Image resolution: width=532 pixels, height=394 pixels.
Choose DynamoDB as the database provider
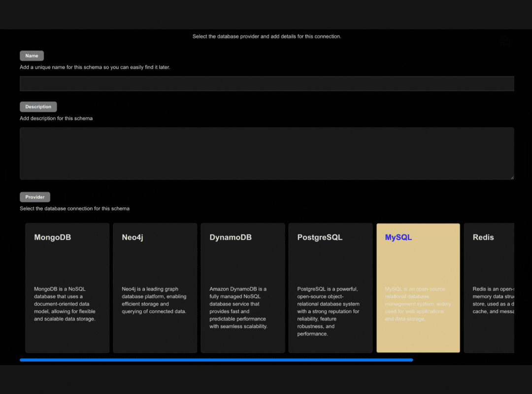point(242,287)
